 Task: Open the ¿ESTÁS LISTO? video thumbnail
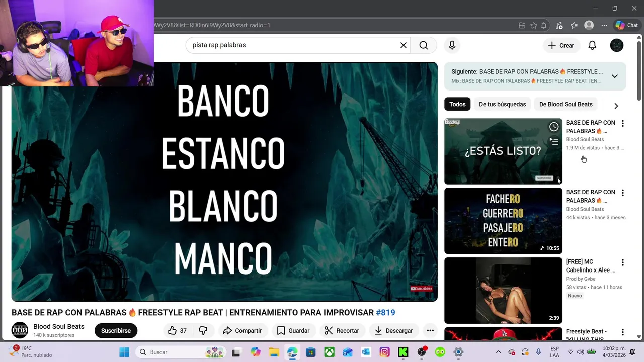(503, 151)
